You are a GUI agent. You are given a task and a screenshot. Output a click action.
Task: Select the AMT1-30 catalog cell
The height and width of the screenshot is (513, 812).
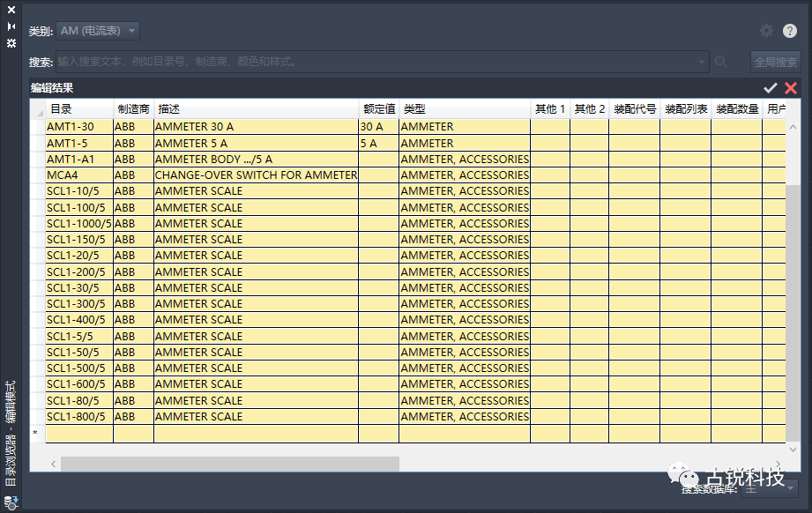coord(79,127)
